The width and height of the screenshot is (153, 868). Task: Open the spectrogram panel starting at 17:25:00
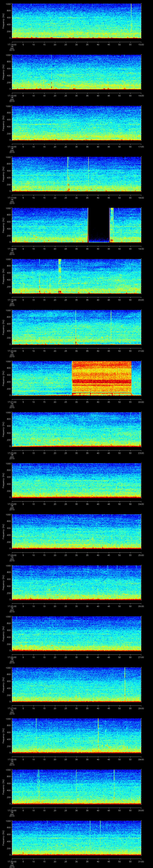pos(77,583)
